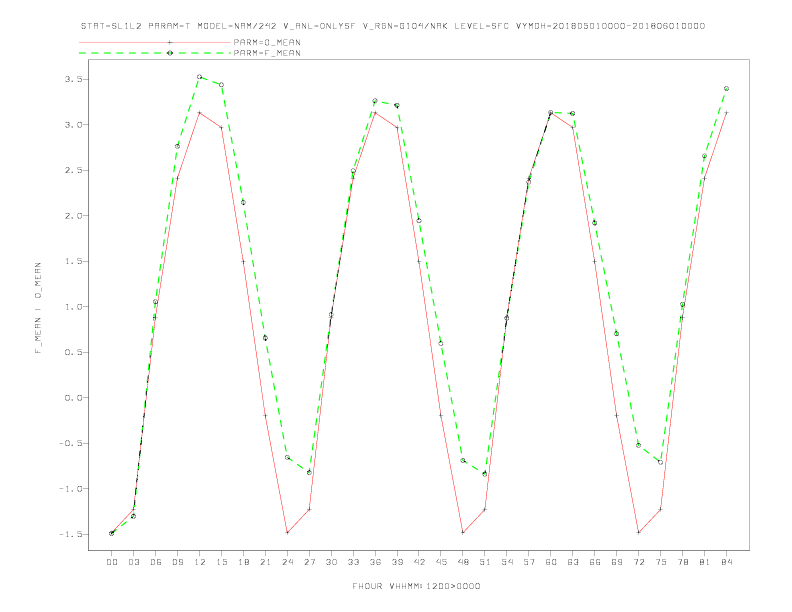Select y-axis tick label -1.0
This screenshot has height=612, width=792.
[x=71, y=489]
